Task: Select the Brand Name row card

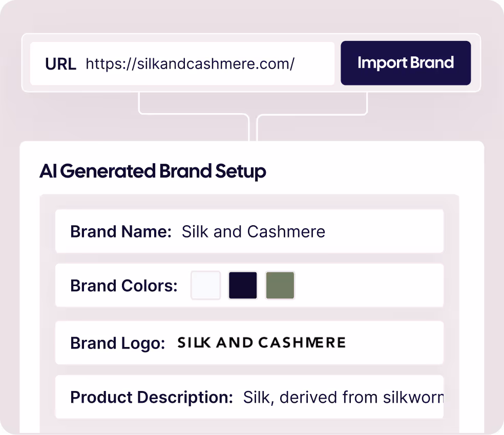Action: click(x=249, y=231)
